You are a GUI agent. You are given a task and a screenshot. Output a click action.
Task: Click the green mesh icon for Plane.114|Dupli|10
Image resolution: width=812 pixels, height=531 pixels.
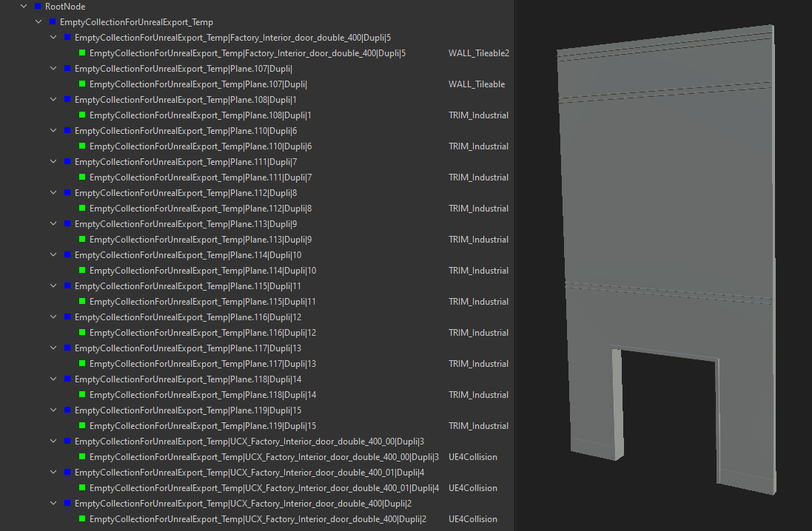(81, 270)
